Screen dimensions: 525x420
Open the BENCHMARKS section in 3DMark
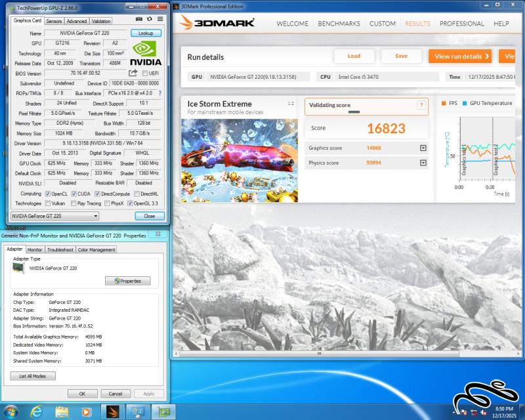[x=339, y=24]
